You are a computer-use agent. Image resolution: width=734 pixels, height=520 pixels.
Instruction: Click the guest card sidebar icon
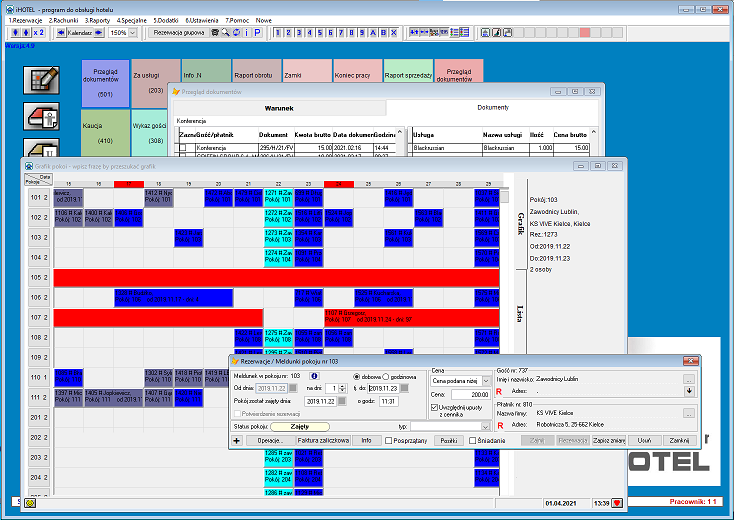[x=41, y=116]
